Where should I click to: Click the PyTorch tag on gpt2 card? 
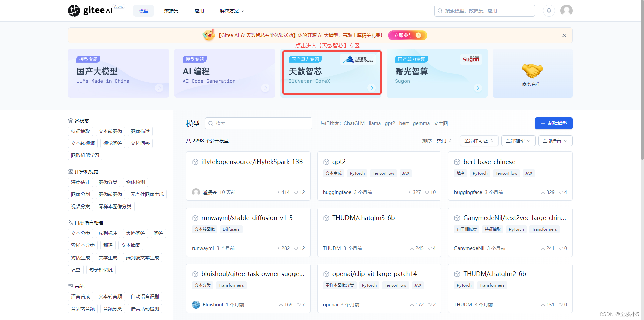(x=357, y=173)
